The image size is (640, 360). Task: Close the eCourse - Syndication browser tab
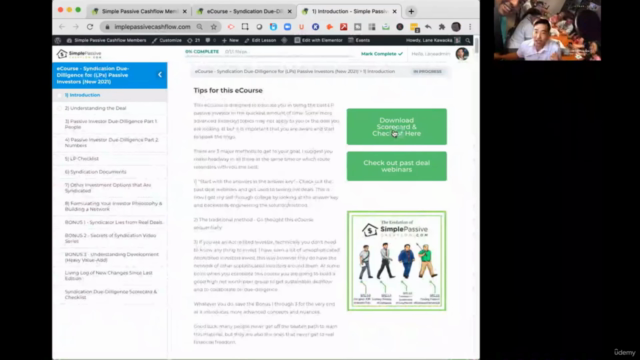pyautogui.click(x=289, y=11)
